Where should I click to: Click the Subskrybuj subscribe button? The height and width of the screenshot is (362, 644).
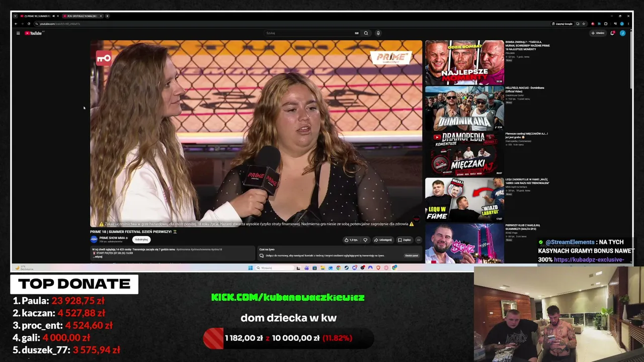[141, 239]
